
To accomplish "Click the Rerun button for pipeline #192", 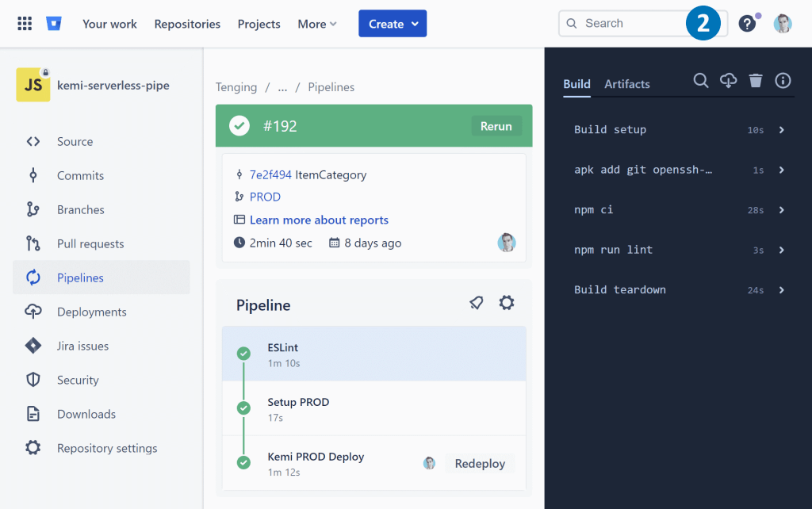I will pos(496,126).
